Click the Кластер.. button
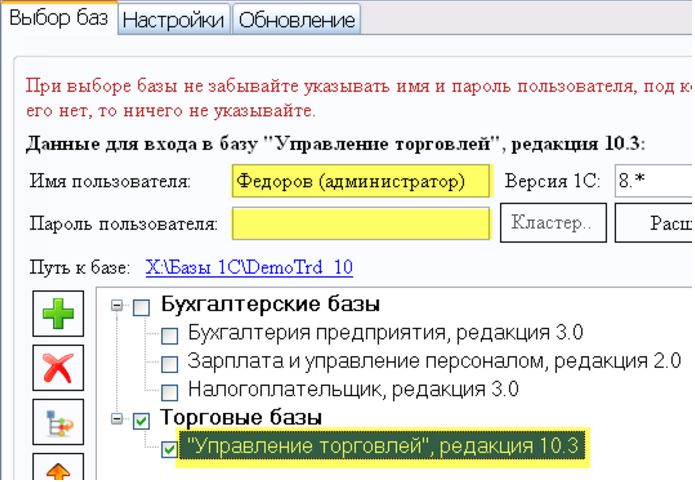The height and width of the screenshot is (482, 695). coord(553,223)
